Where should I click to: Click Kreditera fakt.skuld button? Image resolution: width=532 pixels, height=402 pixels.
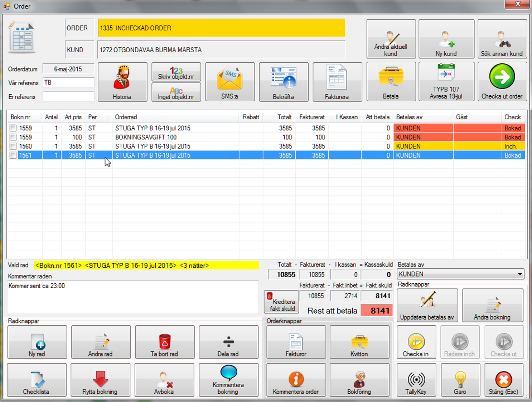pyautogui.click(x=282, y=301)
